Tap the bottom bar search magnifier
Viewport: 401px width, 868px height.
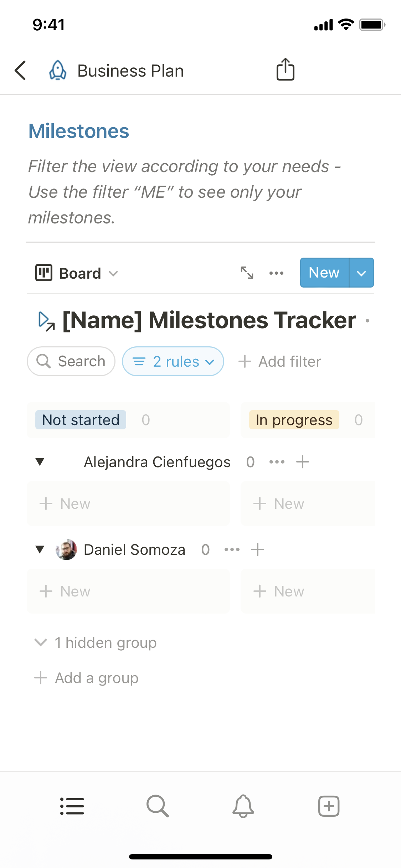[x=158, y=806]
